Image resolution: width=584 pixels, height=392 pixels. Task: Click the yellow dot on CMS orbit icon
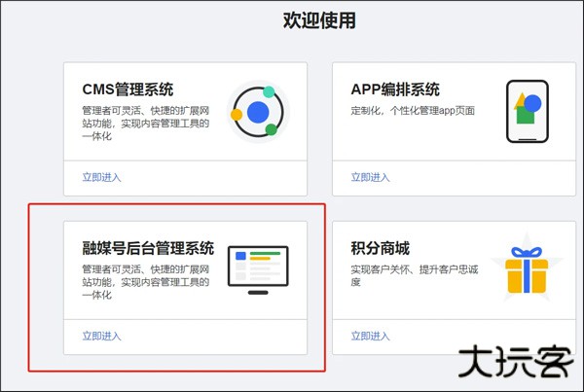click(x=237, y=114)
